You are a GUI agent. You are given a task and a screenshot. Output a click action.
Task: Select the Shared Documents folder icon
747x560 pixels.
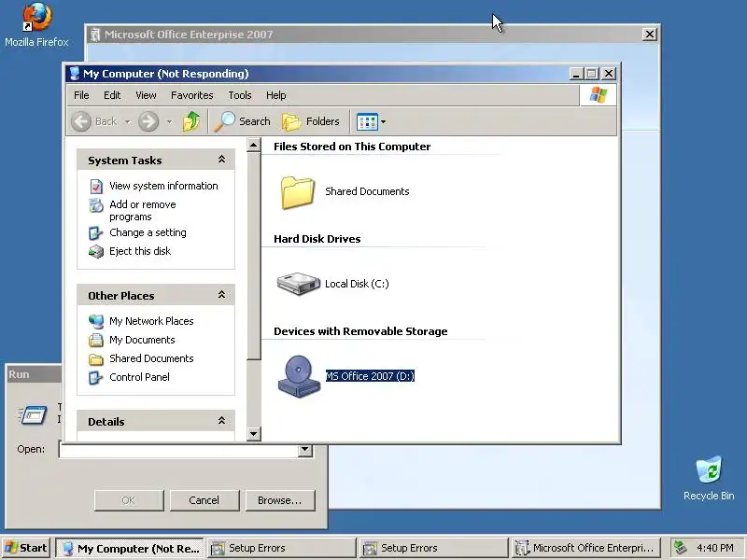point(297,192)
